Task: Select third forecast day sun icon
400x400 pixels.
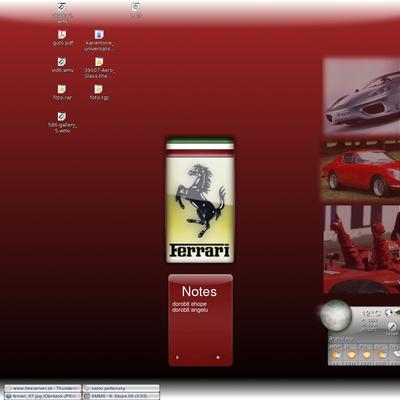Action: click(x=366, y=355)
